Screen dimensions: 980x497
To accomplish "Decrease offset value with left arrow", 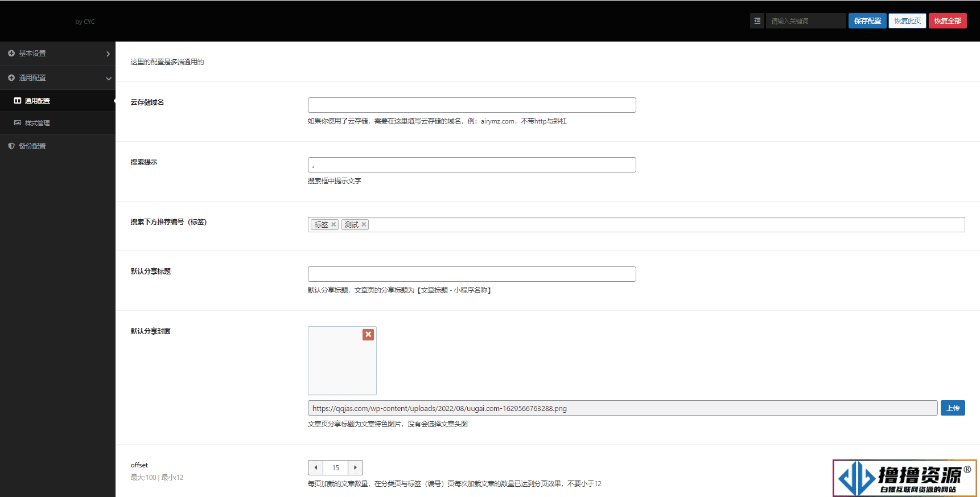I will click(316, 467).
